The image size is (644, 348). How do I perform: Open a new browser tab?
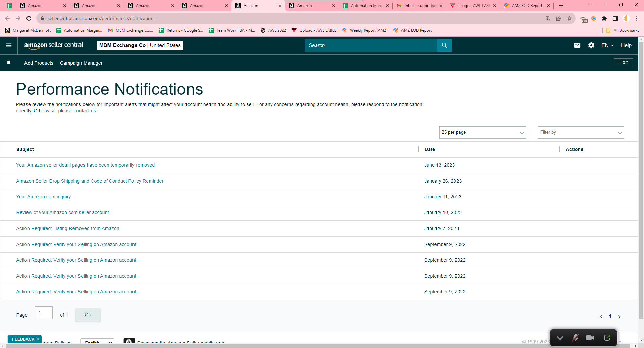(x=561, y=6)
